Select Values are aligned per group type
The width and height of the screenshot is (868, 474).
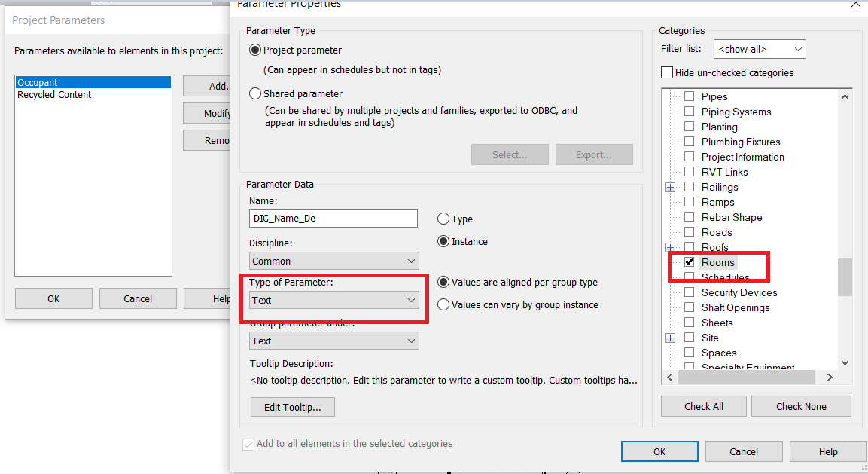click(x=443, y=282)
